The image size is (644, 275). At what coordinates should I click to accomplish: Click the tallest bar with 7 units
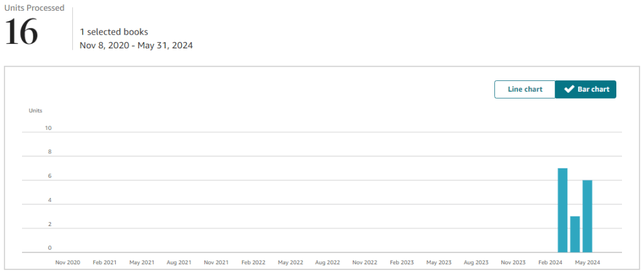click(x=563, y=210)
